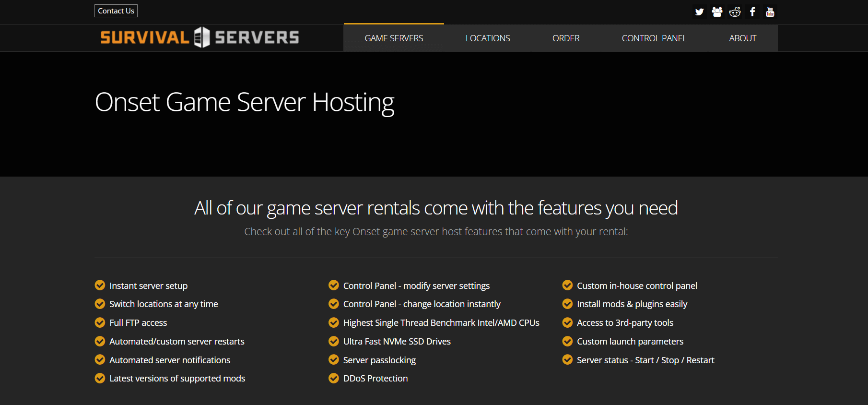Image resolution: width=868 pixels, height=405 pixels.
Task: Click the checkmark beside Access to 3rd-party tools
Action: 567,322
